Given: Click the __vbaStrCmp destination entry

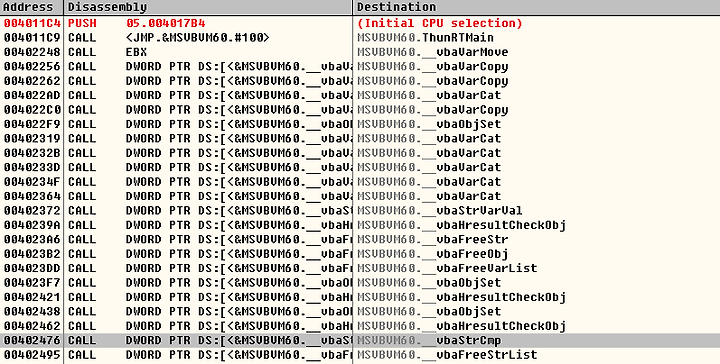Looking at the screenshot, I should 429,340.
